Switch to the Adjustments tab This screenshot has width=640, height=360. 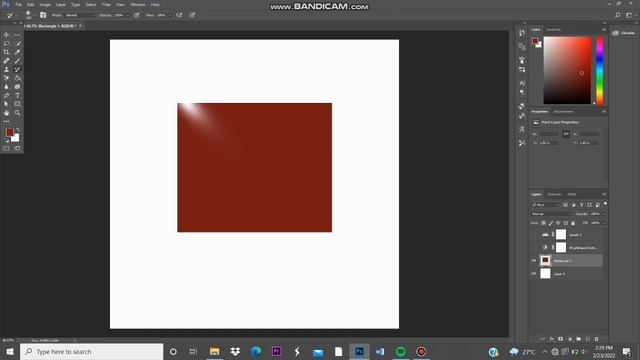point(563,111)
